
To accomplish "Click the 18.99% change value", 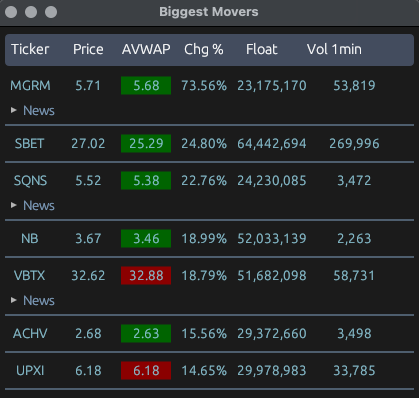I will coord(204,239).
